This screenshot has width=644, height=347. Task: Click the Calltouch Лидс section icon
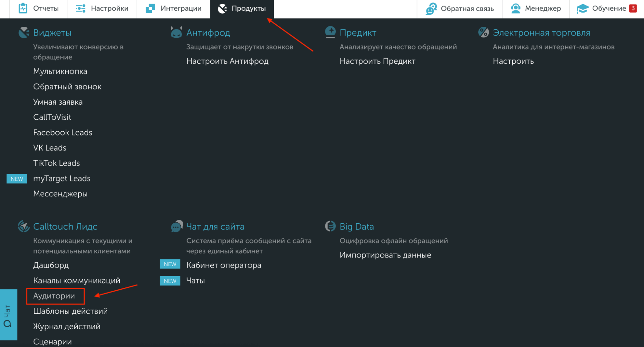(x=24, y=226)
